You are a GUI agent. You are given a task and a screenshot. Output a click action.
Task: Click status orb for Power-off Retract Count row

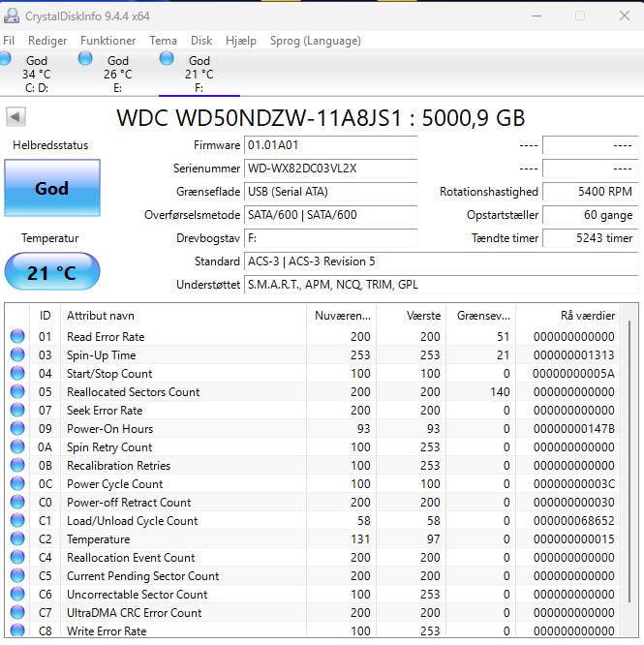[17, 502]
